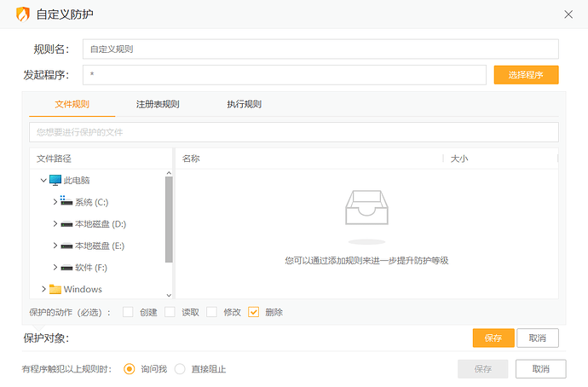The image size is (588, 387).
Task: Enable the 创建 checkbox
Action: point(128,312)
